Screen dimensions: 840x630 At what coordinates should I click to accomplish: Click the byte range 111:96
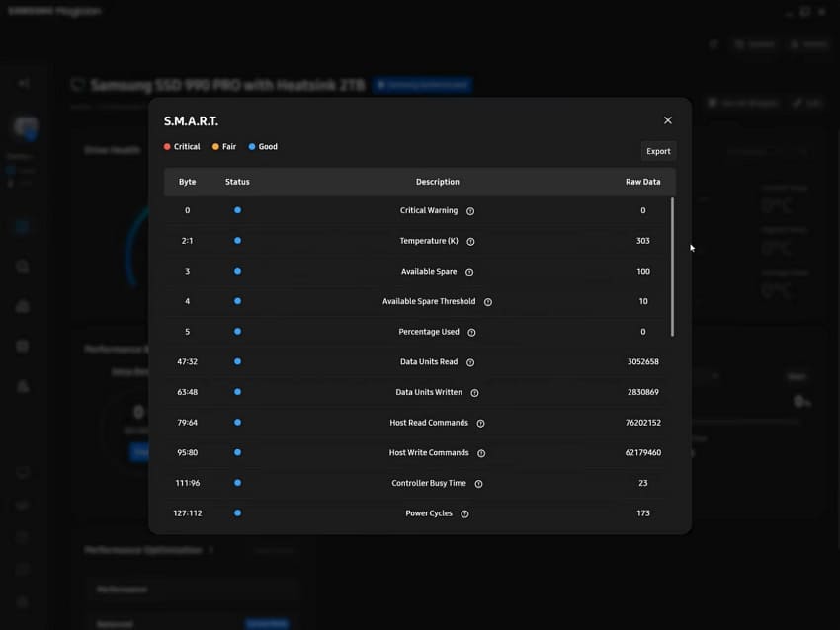[x=187, y=483]
